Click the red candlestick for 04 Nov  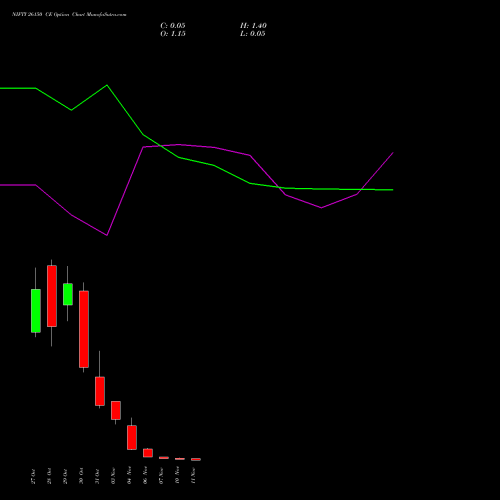click(132, 437)
